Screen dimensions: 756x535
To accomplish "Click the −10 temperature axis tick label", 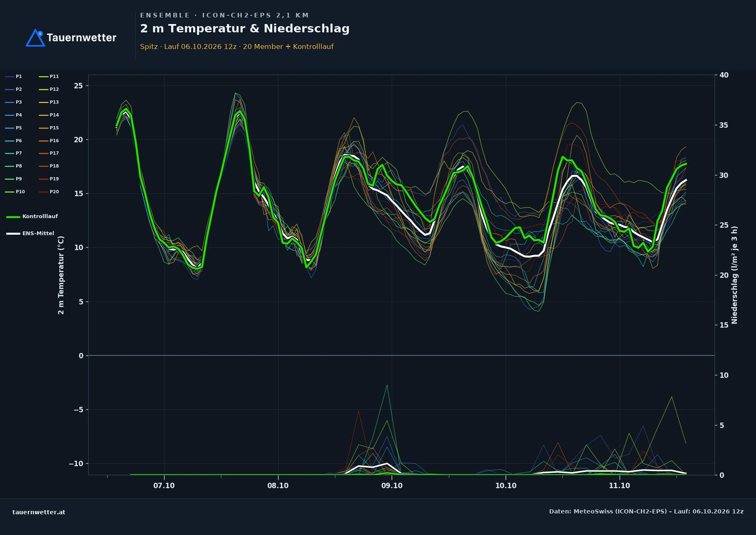I will click(76, 464).
